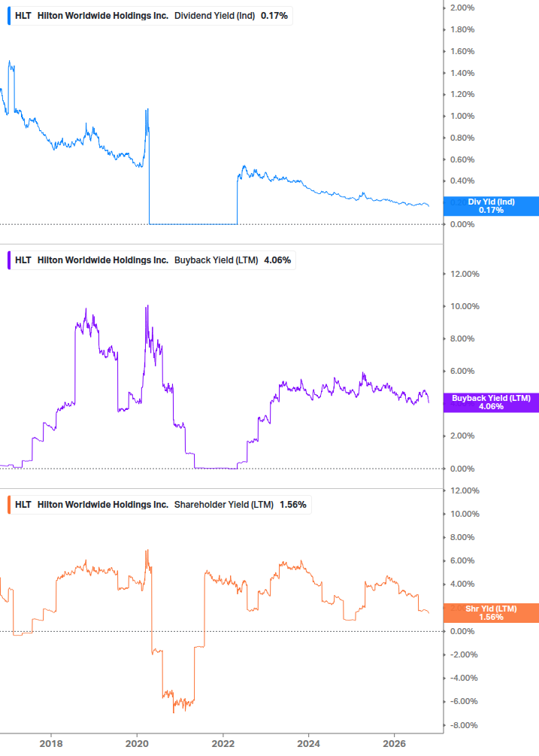Click the 10.00% label on buyback axis
539x756 pixels.
tap(465, 307)
